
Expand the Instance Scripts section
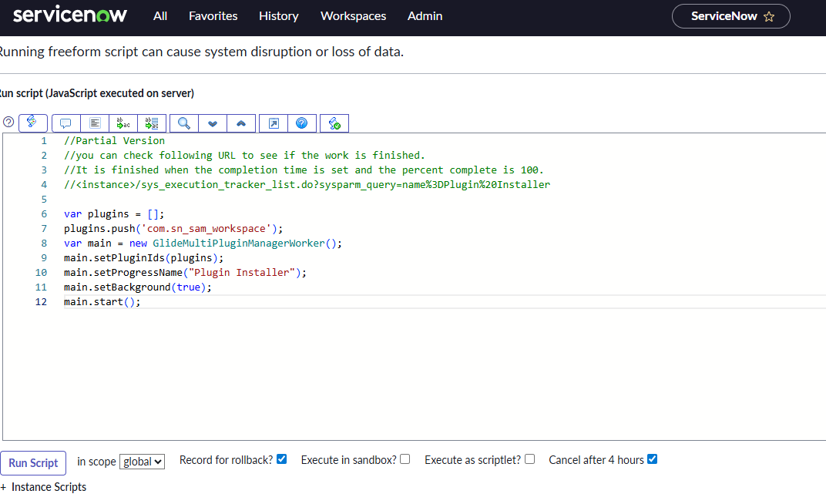pos(44,487)
